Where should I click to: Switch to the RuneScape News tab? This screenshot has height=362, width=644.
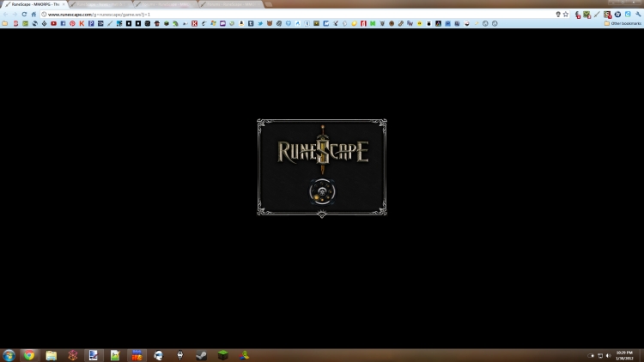(100, 4)
